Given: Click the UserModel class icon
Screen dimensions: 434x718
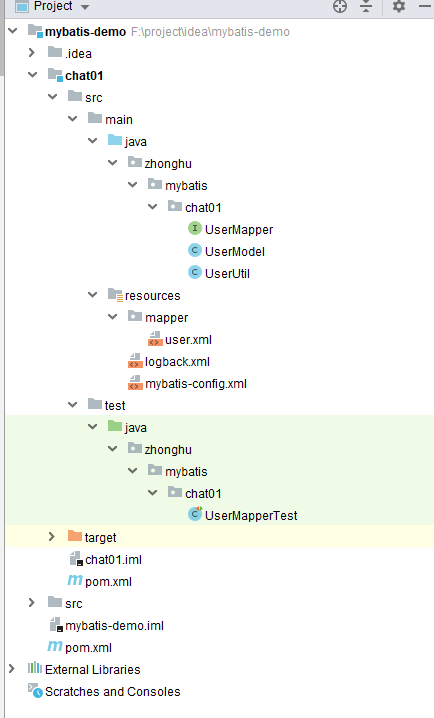Looking at the screenshot, I should click(x=195, y=250).
